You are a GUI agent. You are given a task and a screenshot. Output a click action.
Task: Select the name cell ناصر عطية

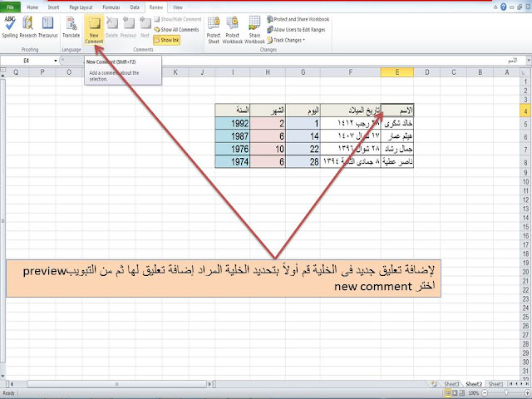pyautogui.click(x=397, y=162)
